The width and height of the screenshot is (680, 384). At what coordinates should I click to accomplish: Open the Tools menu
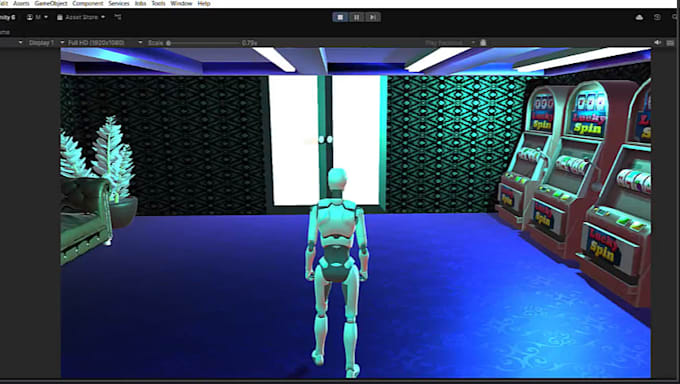pos(158,3)
